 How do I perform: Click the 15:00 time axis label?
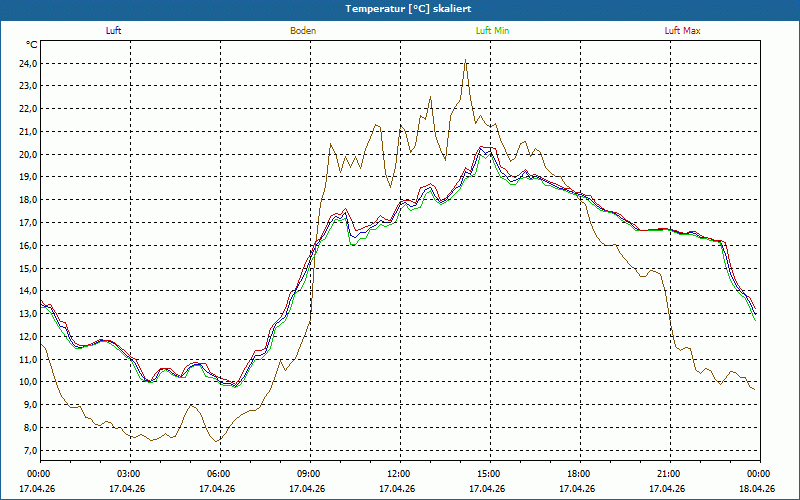[x=490, y=474]
